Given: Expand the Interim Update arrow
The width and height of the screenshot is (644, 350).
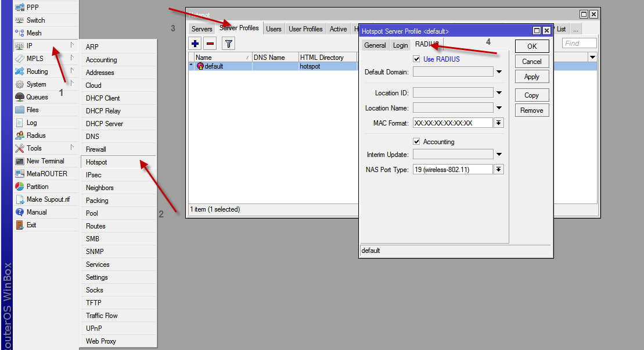Looking at the screenshot, I should pyautogui.click(x=499, y=154).
